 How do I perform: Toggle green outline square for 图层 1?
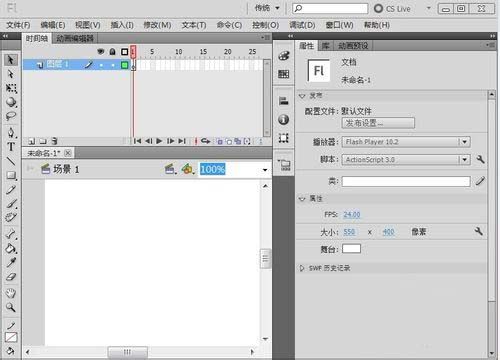pos(125,65)
